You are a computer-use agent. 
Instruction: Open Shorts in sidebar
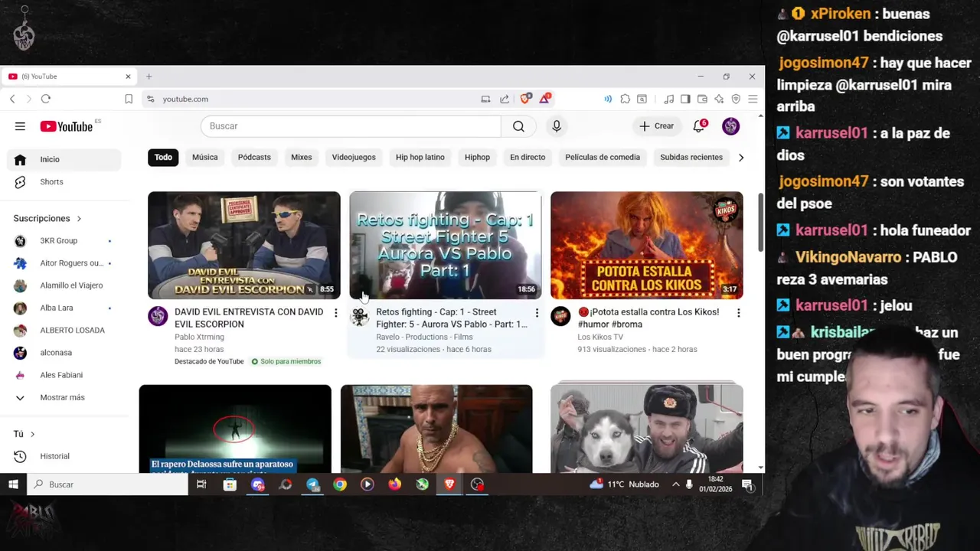pos(64,182)
